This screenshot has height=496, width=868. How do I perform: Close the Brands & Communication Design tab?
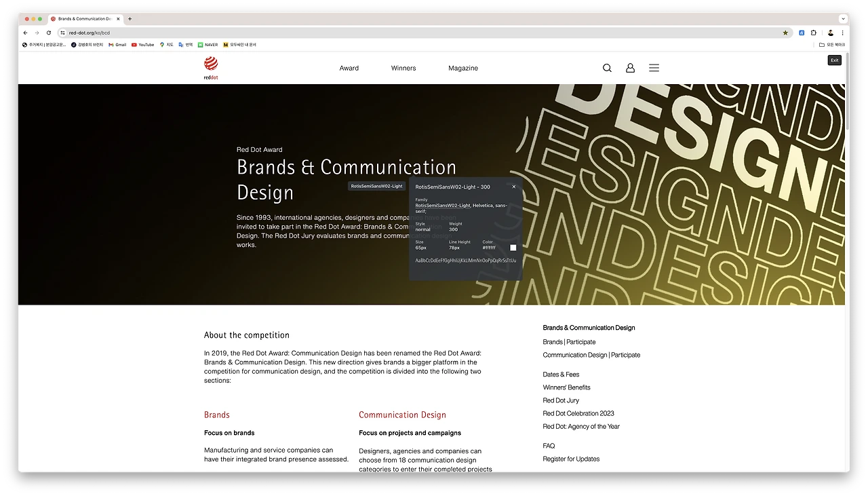[118, 19]
